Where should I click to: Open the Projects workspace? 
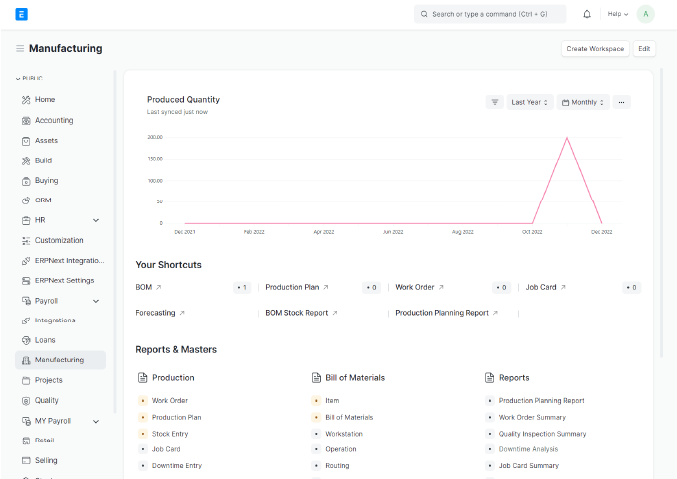pyautogui.click(x=60, y=381)
